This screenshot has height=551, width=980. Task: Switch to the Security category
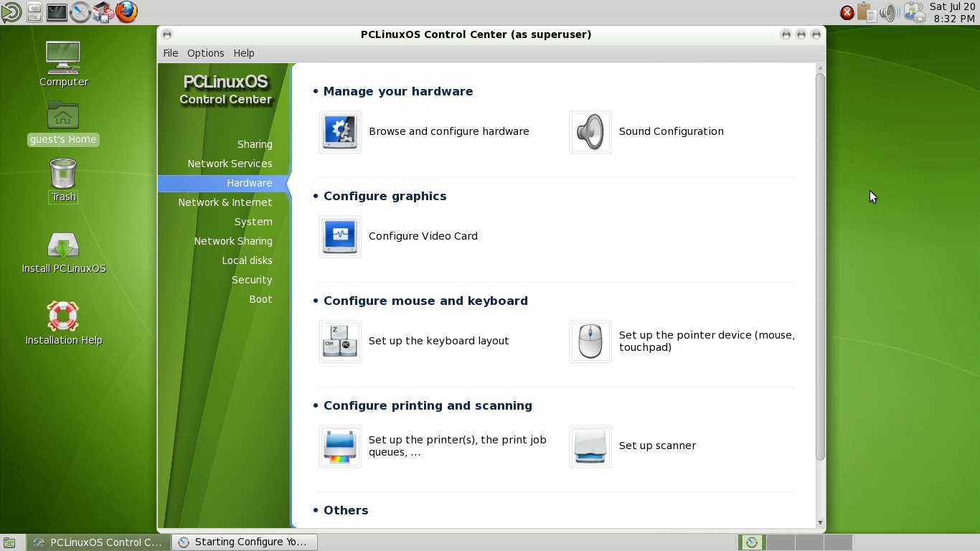(252, 280)
